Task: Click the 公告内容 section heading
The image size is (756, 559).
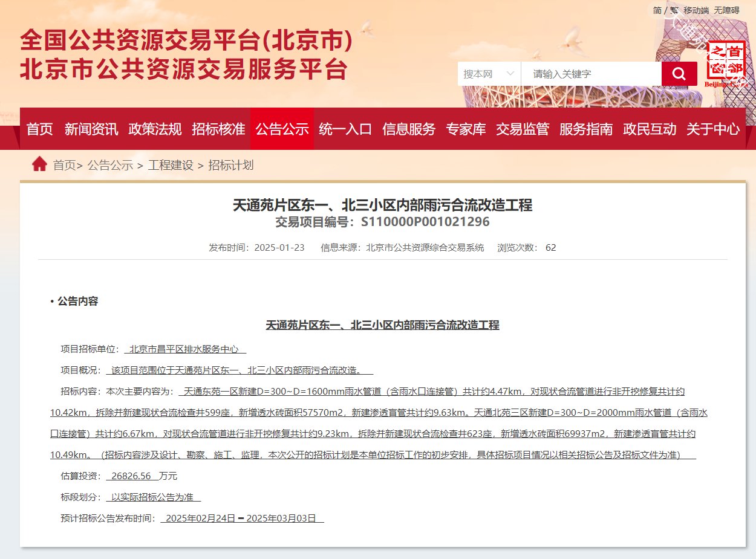Action: (x=77, y=301)
